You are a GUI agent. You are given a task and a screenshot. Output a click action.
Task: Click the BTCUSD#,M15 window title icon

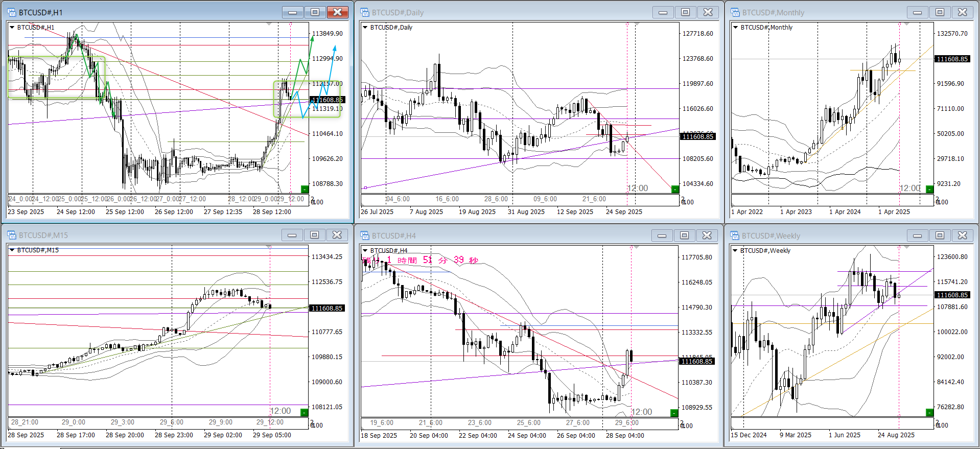[11, 235]
